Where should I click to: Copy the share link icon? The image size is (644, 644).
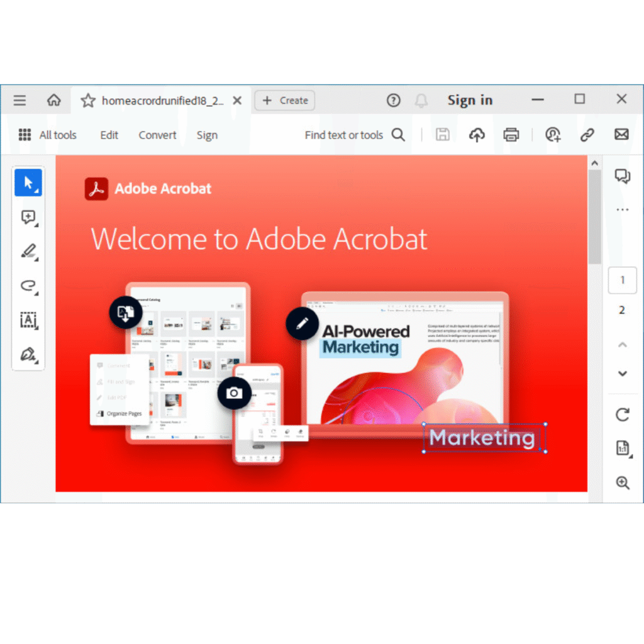click(587, 135)
